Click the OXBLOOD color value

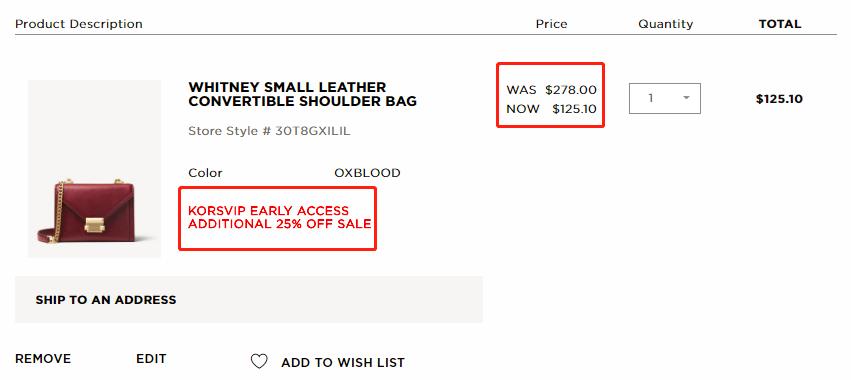pyautogui.click(x=367, y=173)
